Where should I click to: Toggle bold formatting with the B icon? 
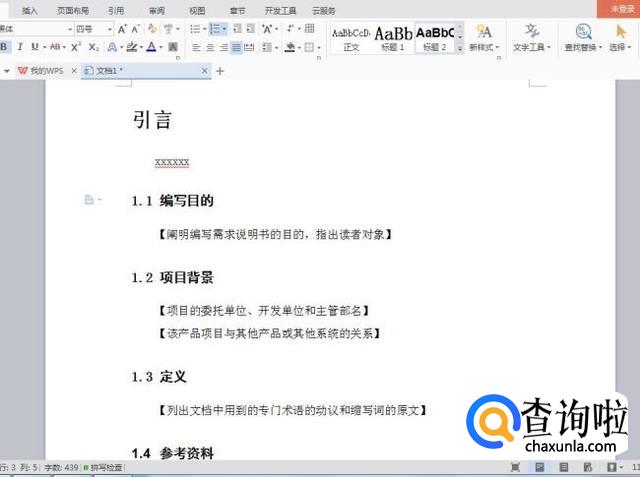coord(5,47)
